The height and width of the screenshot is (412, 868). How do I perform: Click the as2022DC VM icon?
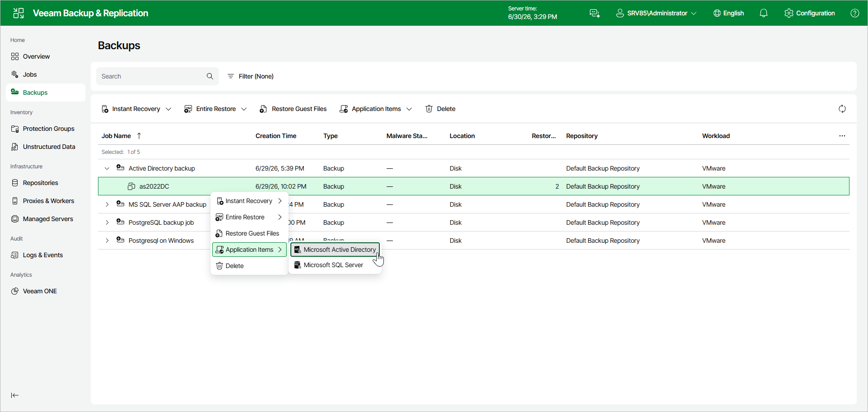pyautogui.click(x=131, y=186)
